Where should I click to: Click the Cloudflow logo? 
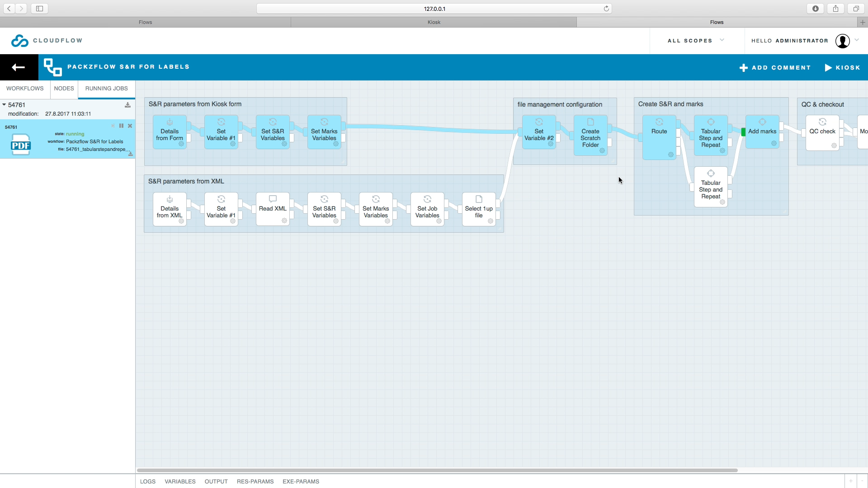19,41
